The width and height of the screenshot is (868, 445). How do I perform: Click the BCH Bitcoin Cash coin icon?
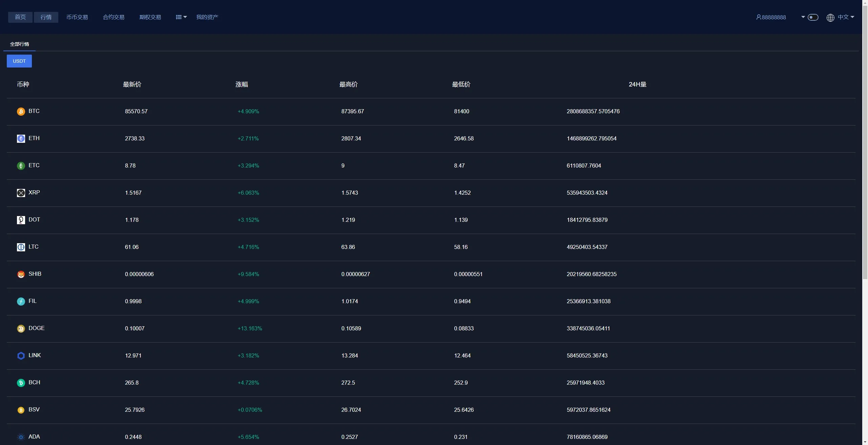click(x=21, y=383)
